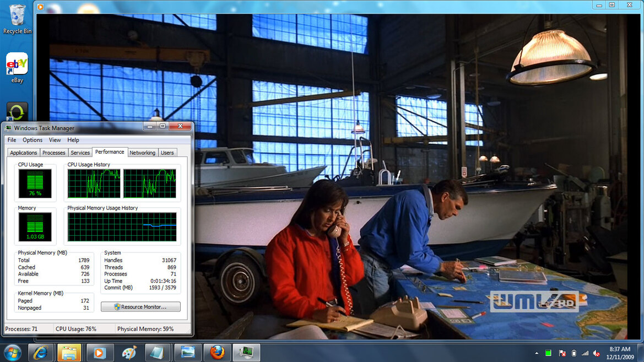Screen dimensions: 644x362
Task: Click the Handles value 31067
Action: pos(169,260)
